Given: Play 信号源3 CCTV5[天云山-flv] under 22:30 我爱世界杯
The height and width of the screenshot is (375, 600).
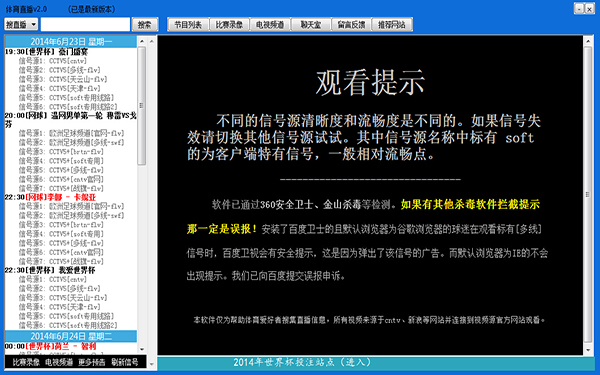Looking at the screenshot, I should click(x=63, y=298).
